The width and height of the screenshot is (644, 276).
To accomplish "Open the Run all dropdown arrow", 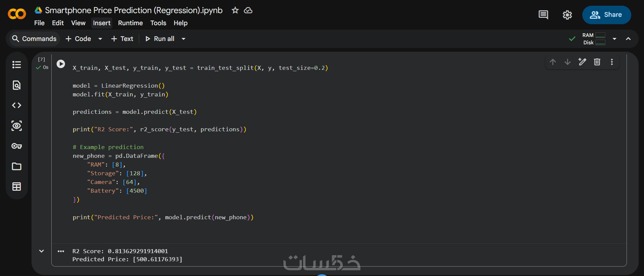I will pyautogui.click(x=183, y=39).
